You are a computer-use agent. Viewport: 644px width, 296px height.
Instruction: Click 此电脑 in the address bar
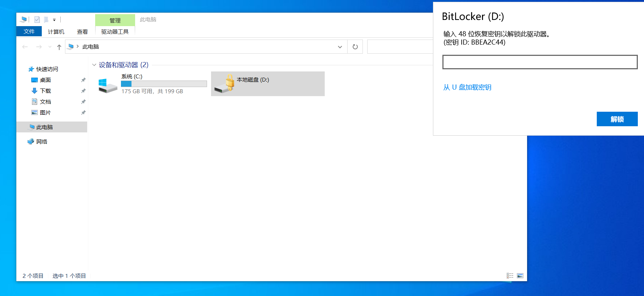coord(90,47)
